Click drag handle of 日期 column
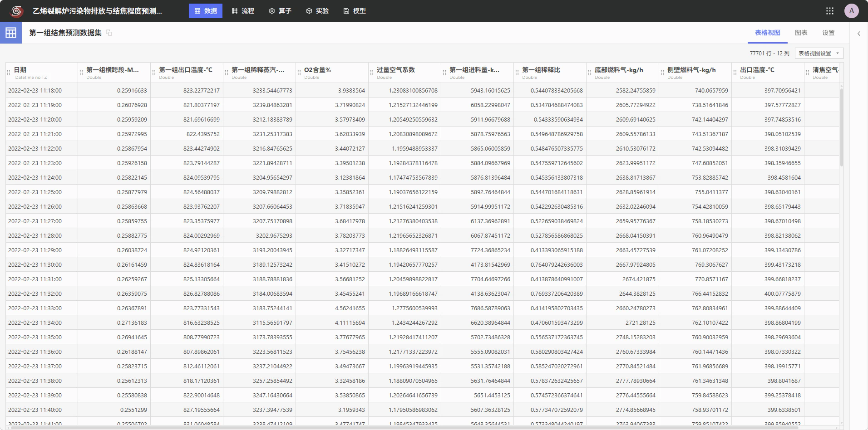This screenshot has height=430, width=868. pyautogui.click(x=9, y=73)
